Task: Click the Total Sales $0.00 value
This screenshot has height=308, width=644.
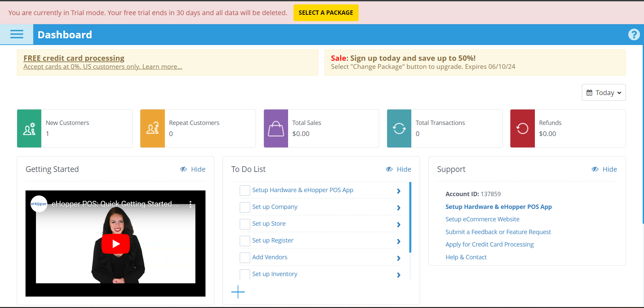Action: click(301, 134)
